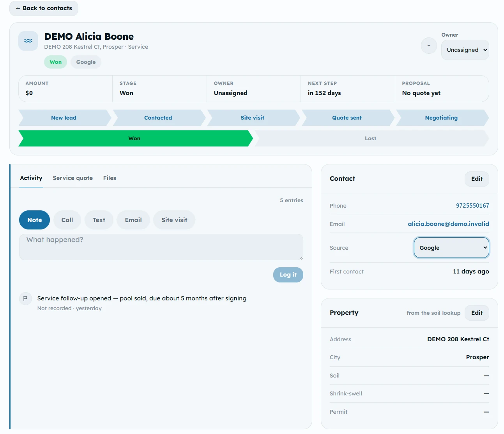
Task: Click the Prosper city value
Action: pyautogui.click(x=477, y=357)
